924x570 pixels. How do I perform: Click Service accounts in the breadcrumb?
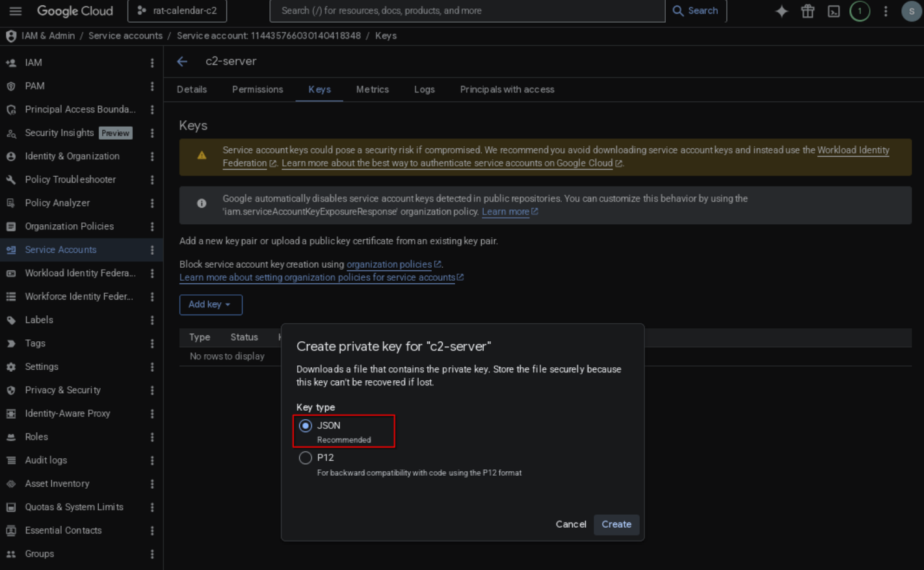tap(125, 36)
